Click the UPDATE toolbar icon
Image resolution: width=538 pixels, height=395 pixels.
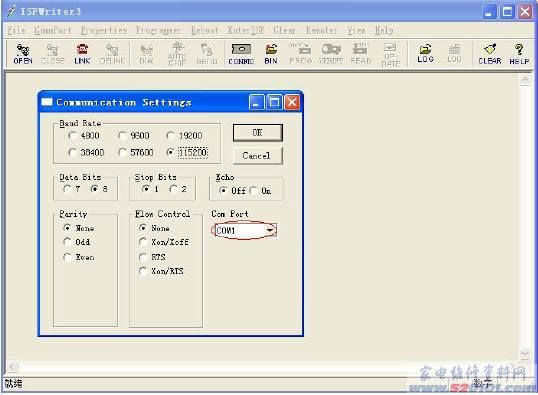tap(390, 55)
